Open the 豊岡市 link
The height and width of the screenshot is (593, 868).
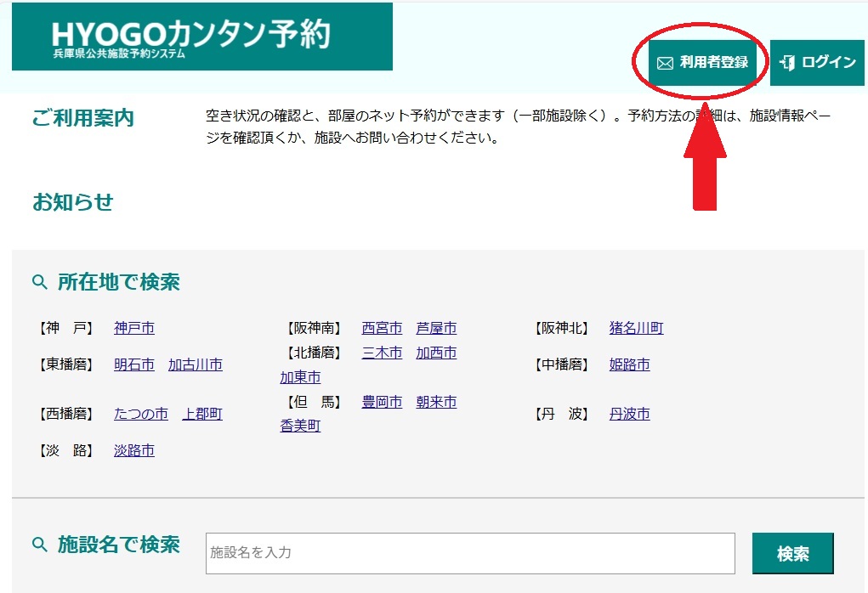pos(382,403)
